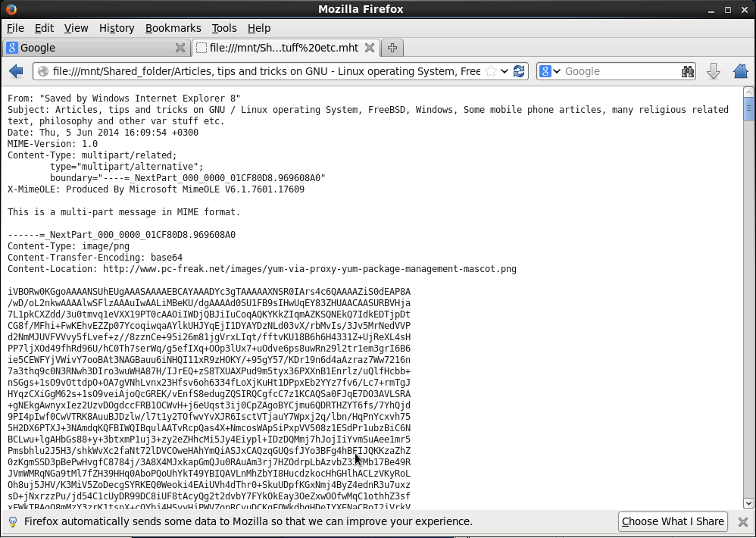The width and height of the screenshot is (756, 538).
Task: Go back to the previous page
Action: click(14, 70)
